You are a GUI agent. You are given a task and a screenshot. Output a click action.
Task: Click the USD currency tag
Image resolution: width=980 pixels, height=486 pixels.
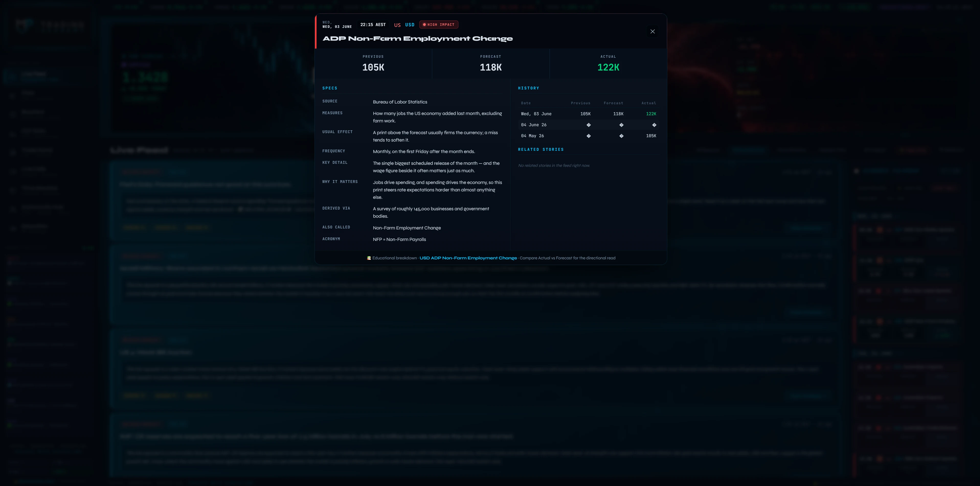[x=410, y=25]
